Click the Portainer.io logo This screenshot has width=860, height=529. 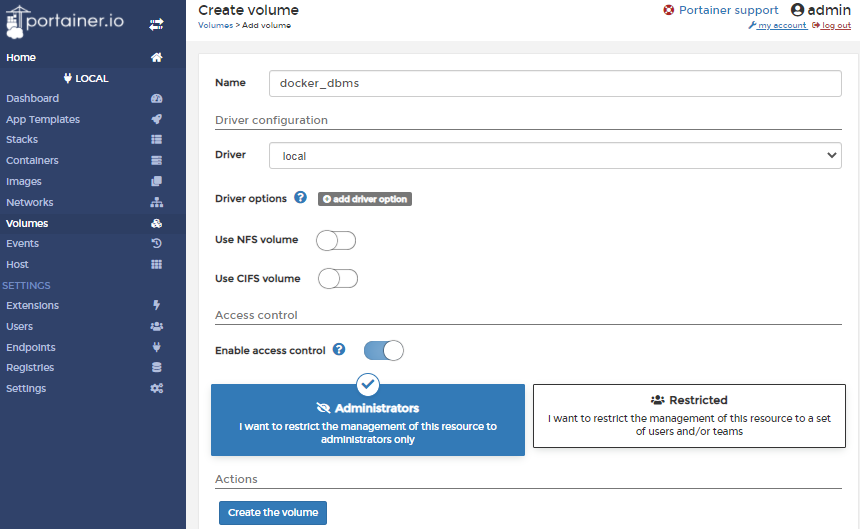pos(65,22)
